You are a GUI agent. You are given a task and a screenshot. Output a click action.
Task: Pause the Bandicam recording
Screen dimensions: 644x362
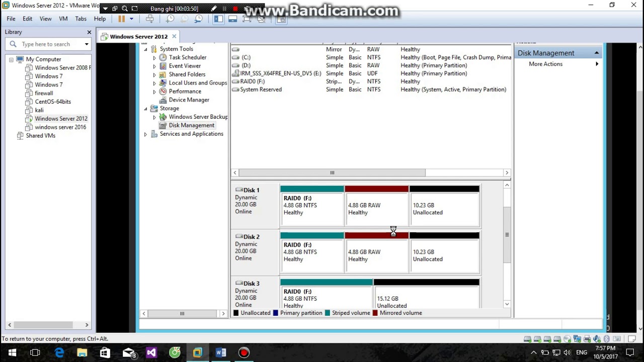coord(224,9)
